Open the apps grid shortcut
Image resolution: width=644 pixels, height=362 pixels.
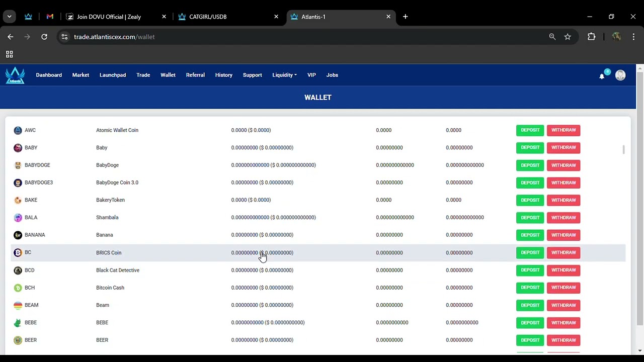(9, 54)
